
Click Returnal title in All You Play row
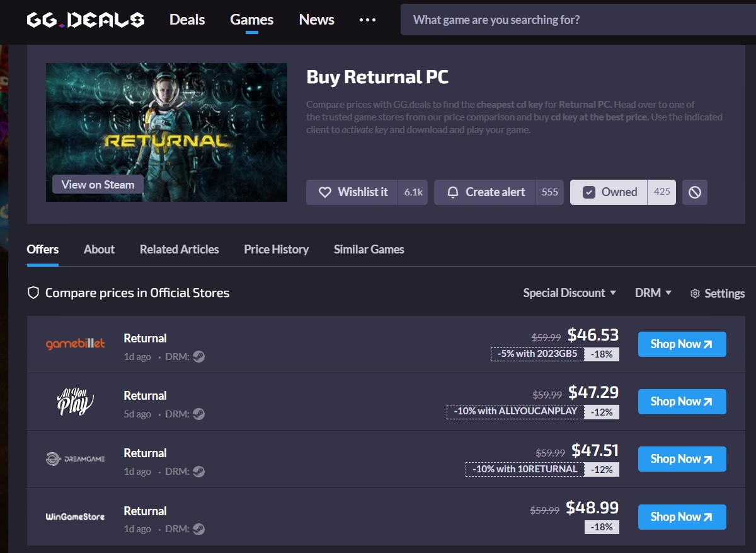pos(145,395)
